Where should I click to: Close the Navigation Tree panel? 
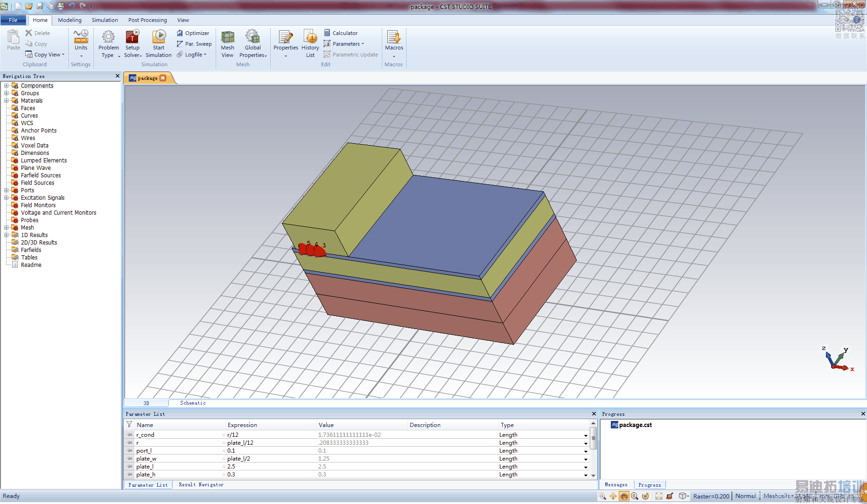(x=117, y=76)
